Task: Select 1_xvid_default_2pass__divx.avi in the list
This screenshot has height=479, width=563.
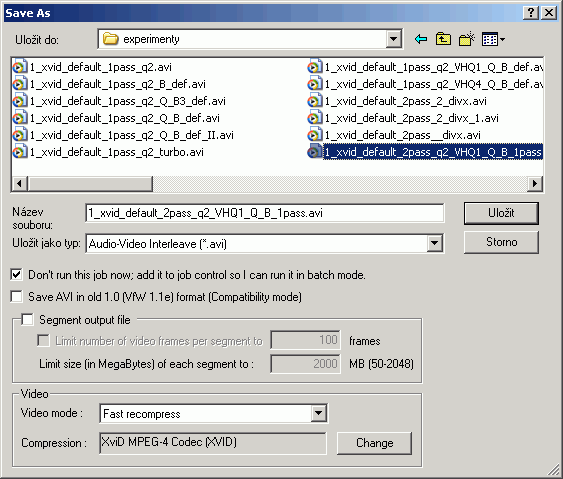Action: click(403, 135)
